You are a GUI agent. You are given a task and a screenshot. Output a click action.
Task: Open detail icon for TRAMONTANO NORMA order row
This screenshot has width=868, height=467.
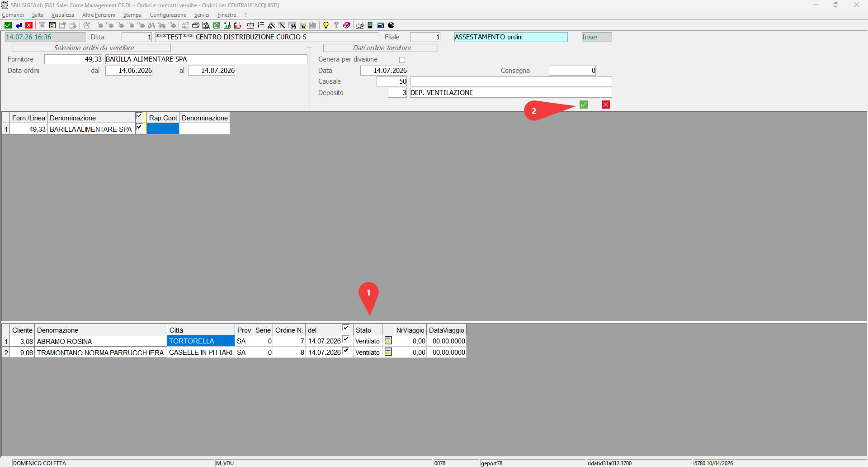coord(388,352)
